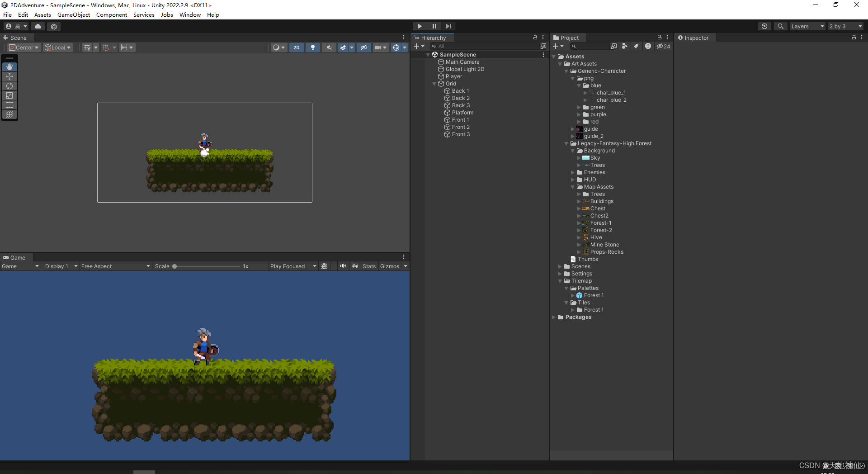Image resolution: width=868 pixels, height=474 pixels.
Task: Open the draw mode shading dropdown
Action: [279, 47]
